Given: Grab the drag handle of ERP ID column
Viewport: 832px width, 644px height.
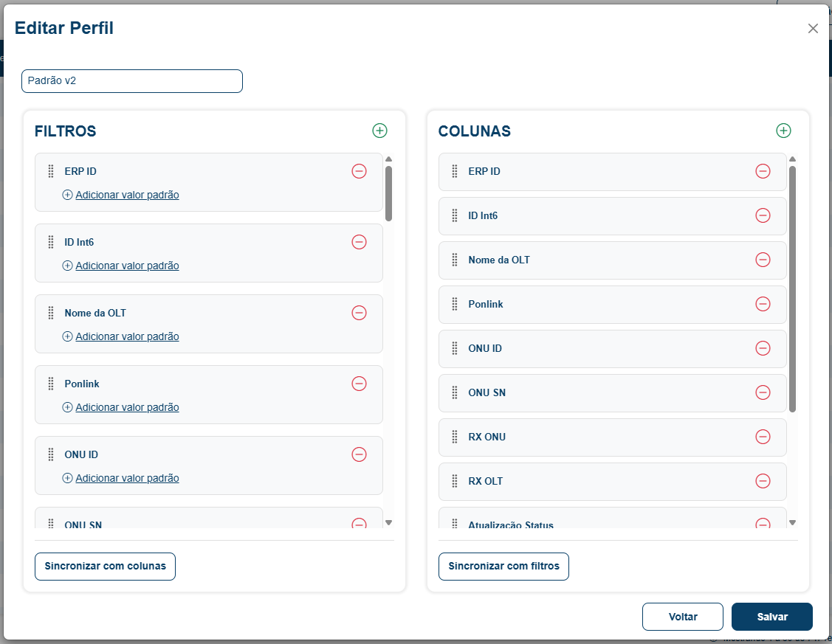Looking at the screenshot, I should tap(455, 171).
